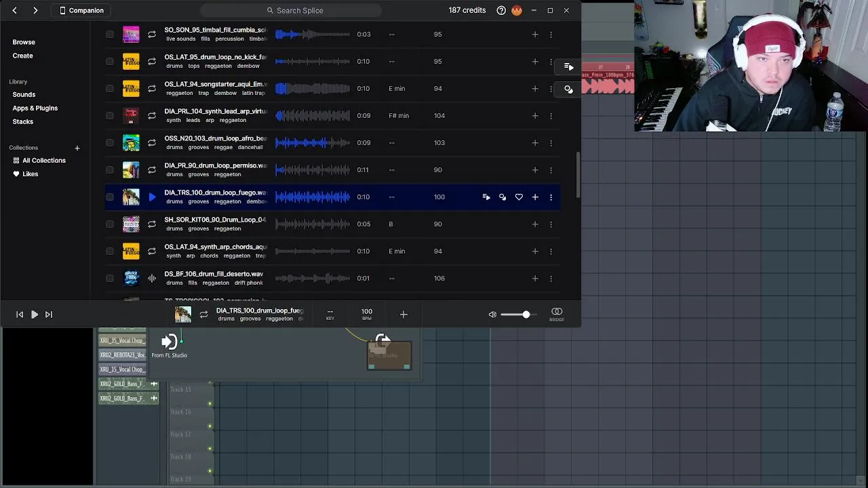
Task: Skip to the next sound in the player bar
Action: [x=49, y=314]
